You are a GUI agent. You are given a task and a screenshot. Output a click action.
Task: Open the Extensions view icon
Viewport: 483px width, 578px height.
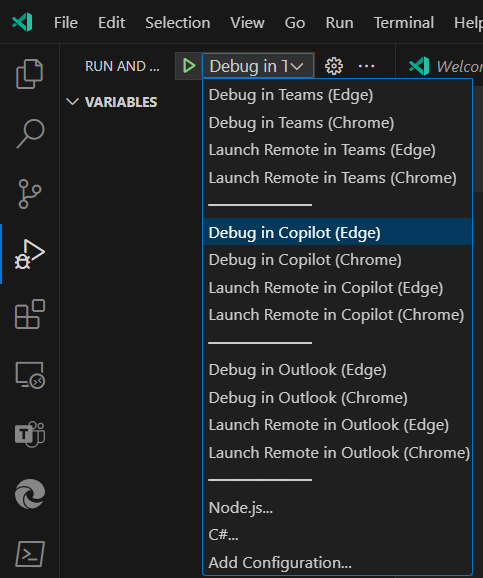pyautogui.click(x=30, y=314)
